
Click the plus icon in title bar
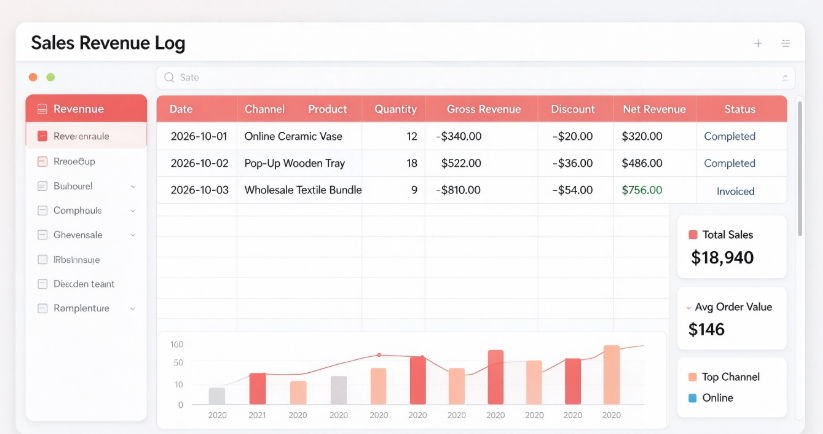coord(758,44)
